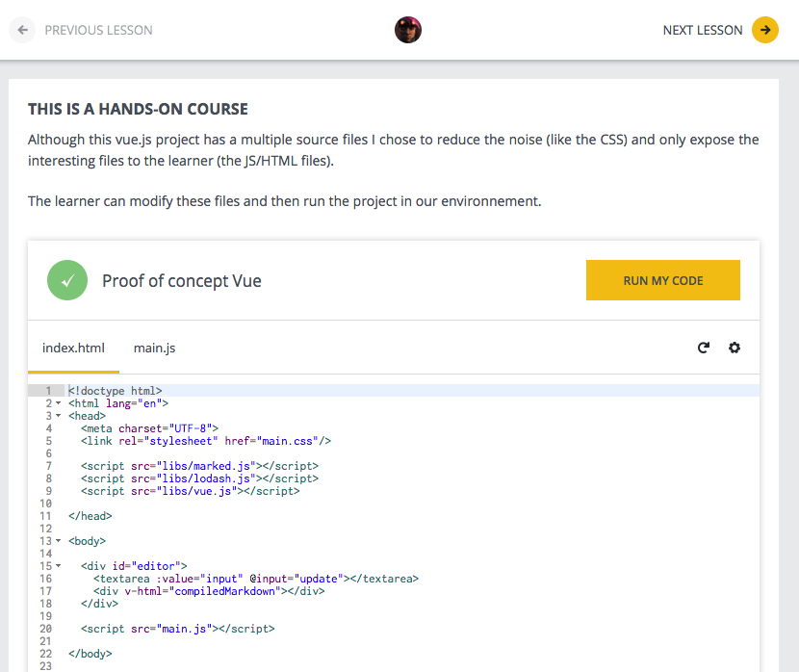Go to PREVIOUS LESSON link
The image size is (799, 672).
pos(98,30)
